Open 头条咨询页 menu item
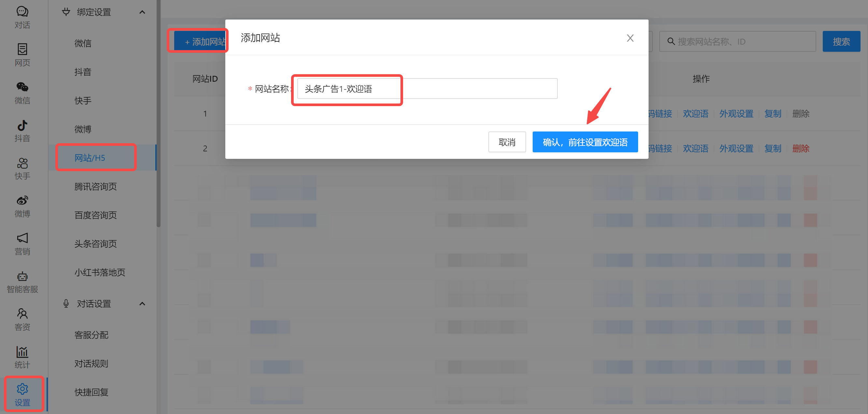The height and width of the screenshot is (414, 868). pyautogui.click(x=95, y=243)
